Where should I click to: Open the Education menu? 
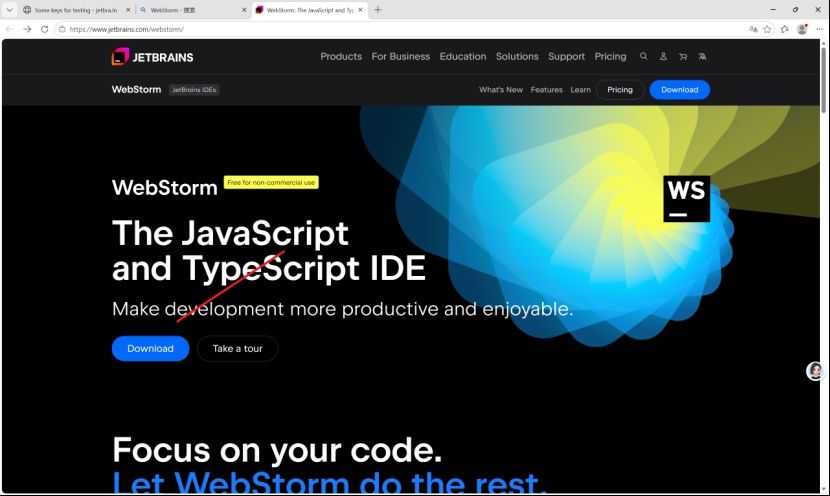point(463,56)
